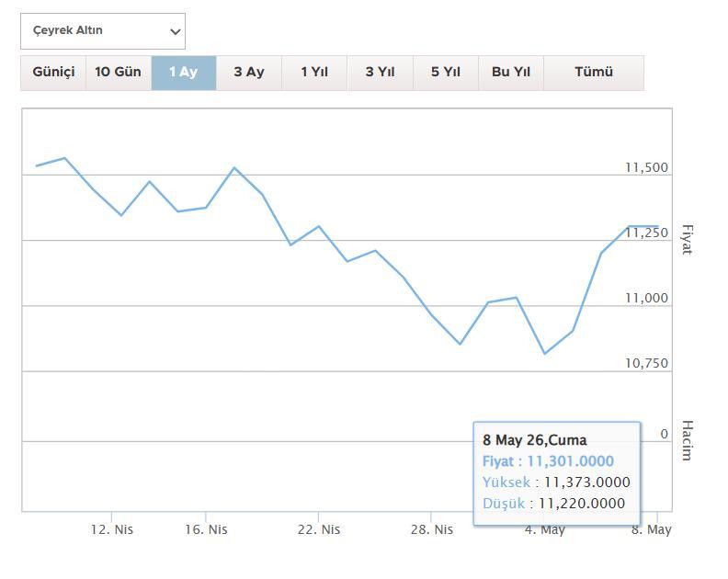
Task: Select the Güniçi time range tab
Action: pos(53,73)
